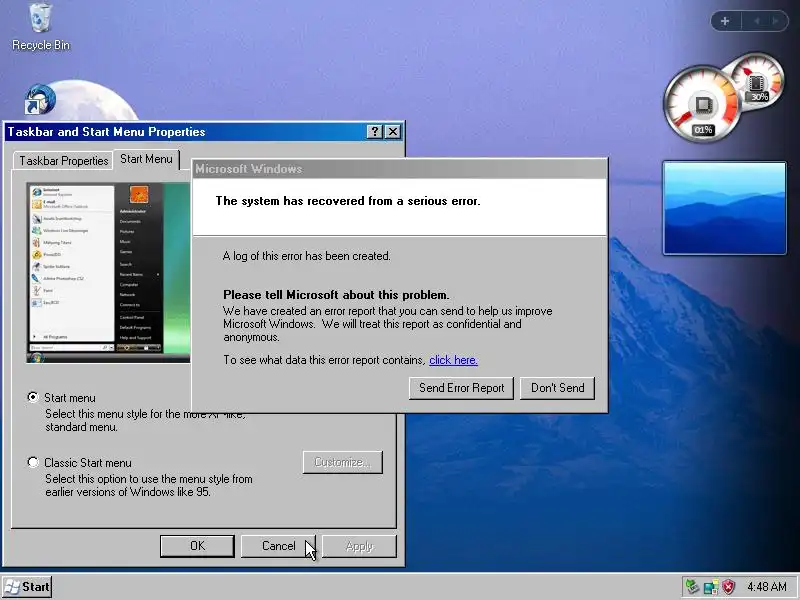800x600 pixels.
Task: Open the Sidebar tray icon
Action: coord(711,587)
